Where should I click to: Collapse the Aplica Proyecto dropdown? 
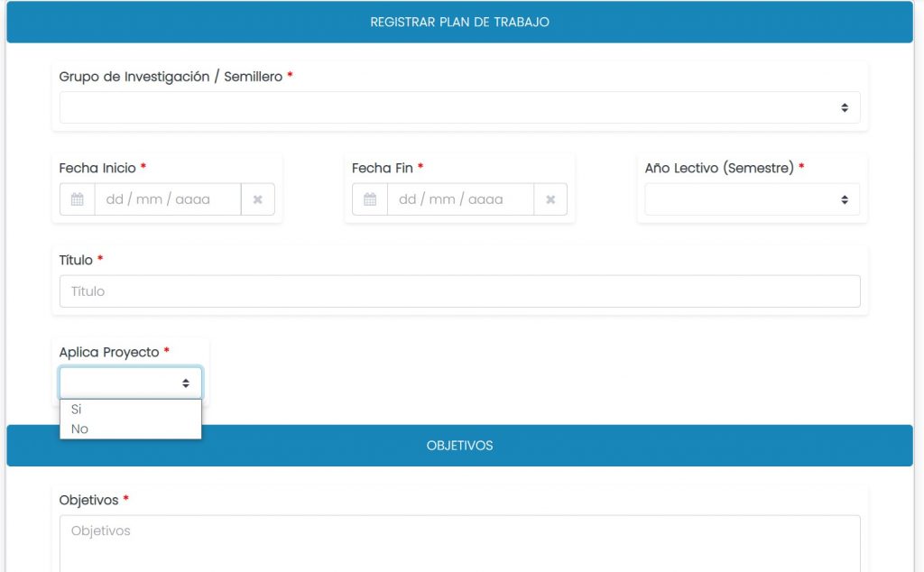click(x=131, y=383)
